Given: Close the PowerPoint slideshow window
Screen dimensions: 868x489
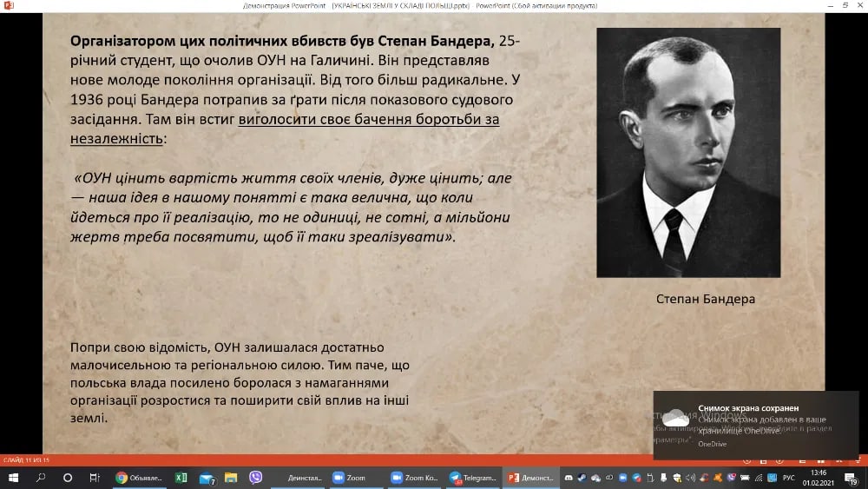Looking at the screenshot, I should (x=859, y=5).
